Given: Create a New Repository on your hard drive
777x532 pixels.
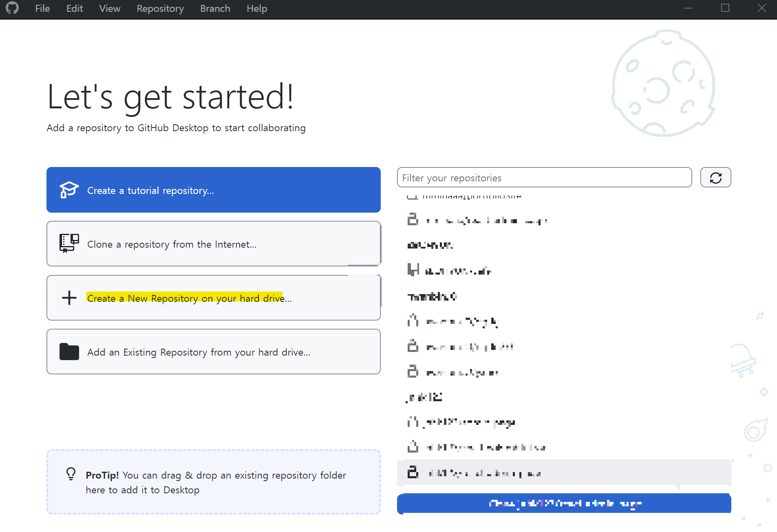Looking at the screenshot, I should click(214, 298).
